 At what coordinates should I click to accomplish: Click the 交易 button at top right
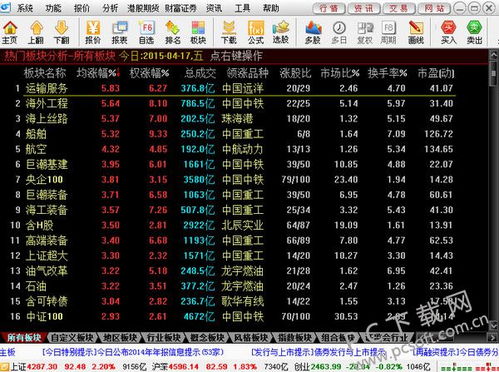point(398,8)
